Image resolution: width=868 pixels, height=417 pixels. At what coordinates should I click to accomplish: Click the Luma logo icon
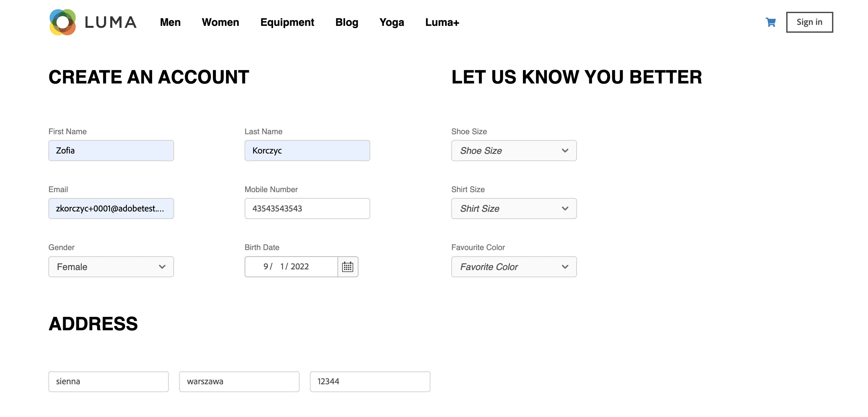point(63,22)
